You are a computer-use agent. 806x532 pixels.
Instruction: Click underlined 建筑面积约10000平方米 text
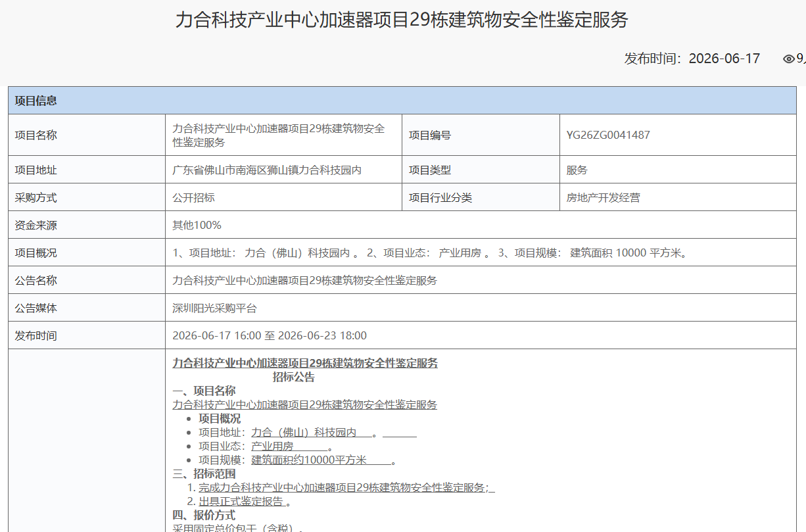point(309,460)
